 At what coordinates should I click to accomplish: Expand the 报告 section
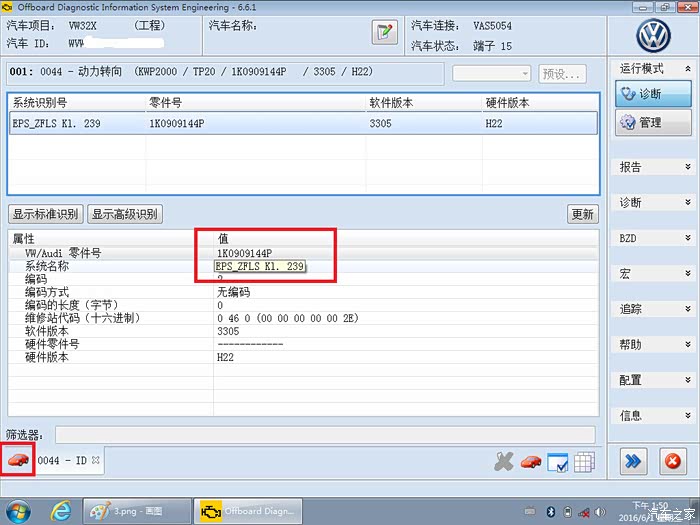tap(653, 167)
